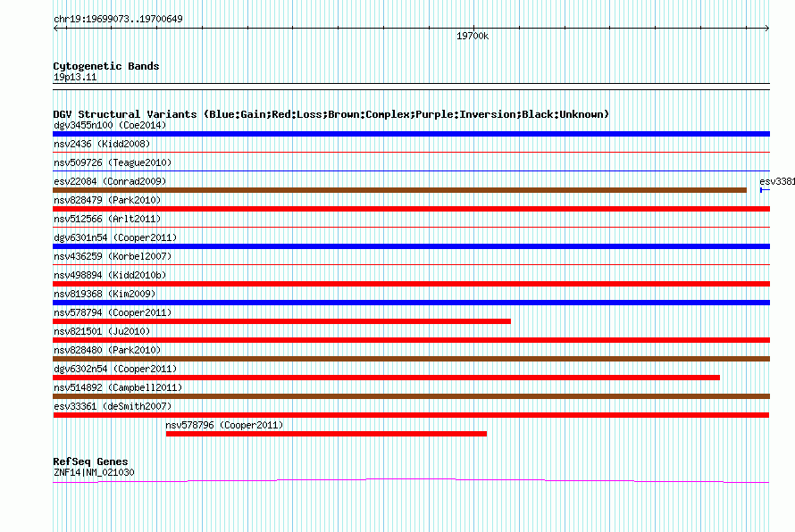The image size is (795, 532).
Task: Click the RefSeq Genes track title
Action: click(90, 461)
